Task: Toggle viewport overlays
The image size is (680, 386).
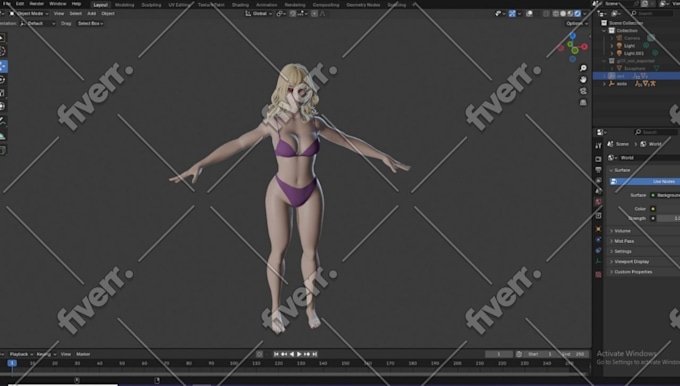Action: [530, 13]
